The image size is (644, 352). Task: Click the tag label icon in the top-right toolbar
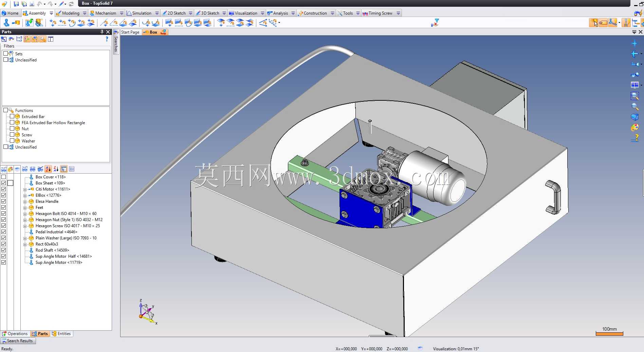pos(603,23)
